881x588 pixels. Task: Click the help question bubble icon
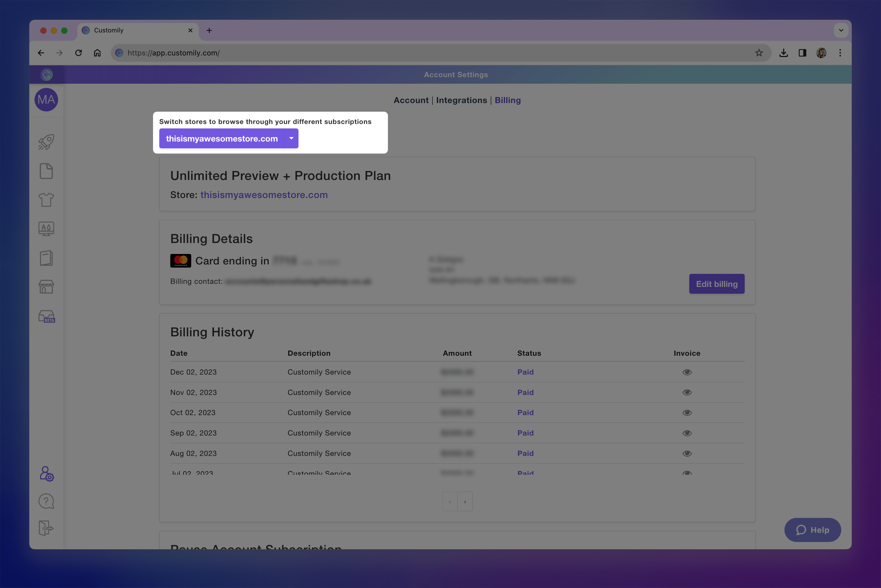point(46,501)
